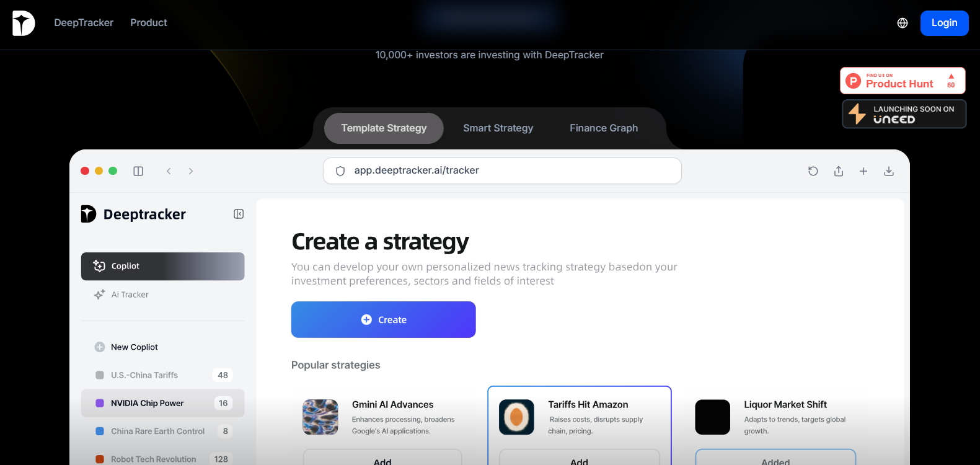Image resolution: width=980 pixels, height=465 pixels.
Task: Click the browser reload icon
Action: 813,171
